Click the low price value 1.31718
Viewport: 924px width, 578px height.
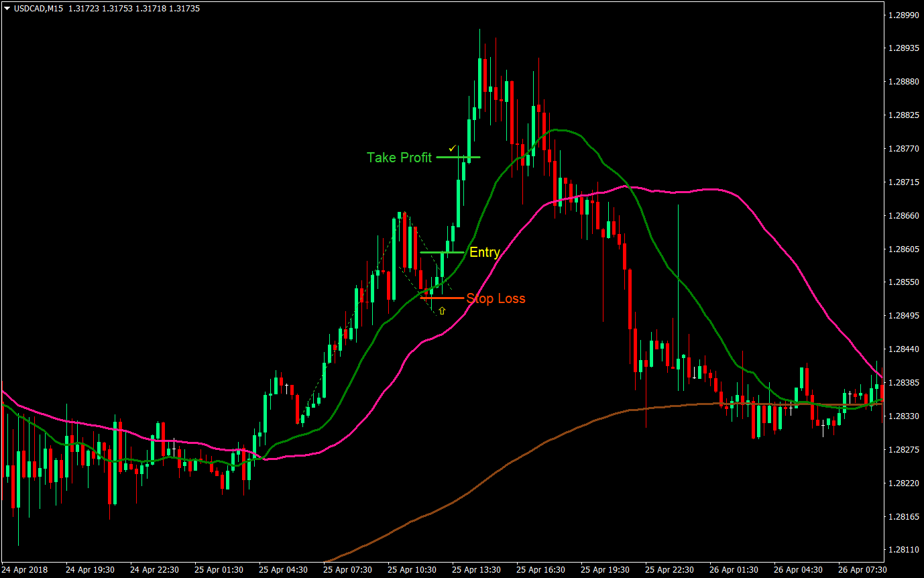pyautogui.click(x=151, y=9)
